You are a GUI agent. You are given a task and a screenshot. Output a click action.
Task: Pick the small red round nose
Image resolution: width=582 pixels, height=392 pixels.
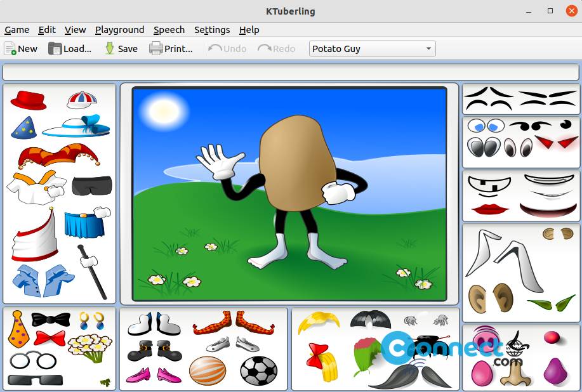tap(552, 337)
